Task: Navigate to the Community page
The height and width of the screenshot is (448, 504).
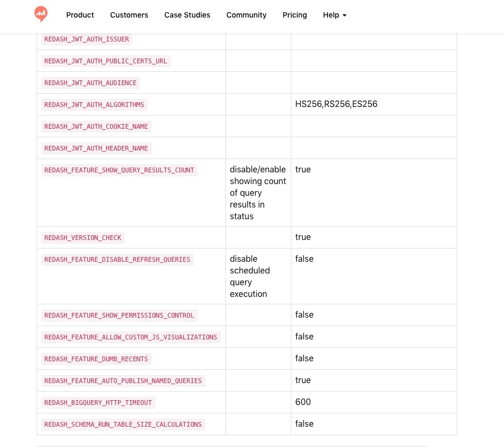Action: 246,15
